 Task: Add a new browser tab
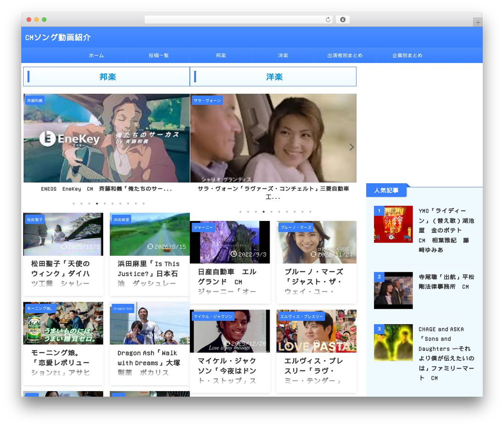[x=478, y=22]
